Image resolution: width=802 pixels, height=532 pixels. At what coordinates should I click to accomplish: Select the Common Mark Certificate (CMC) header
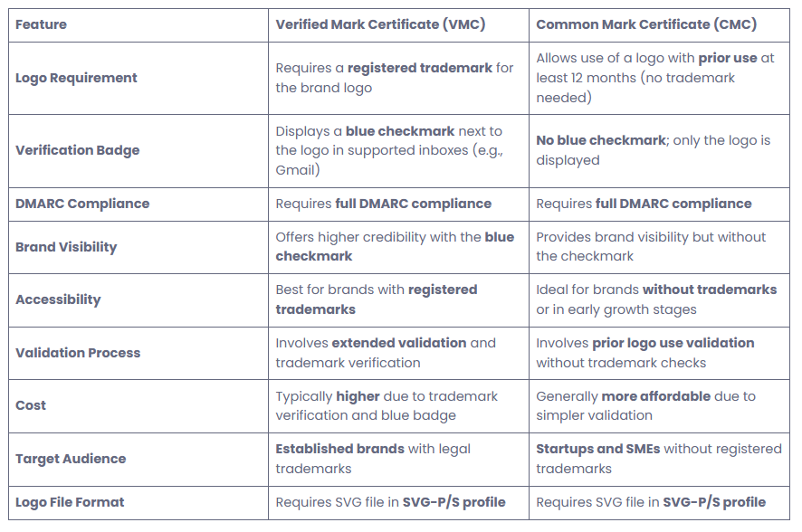pos(646,24)
